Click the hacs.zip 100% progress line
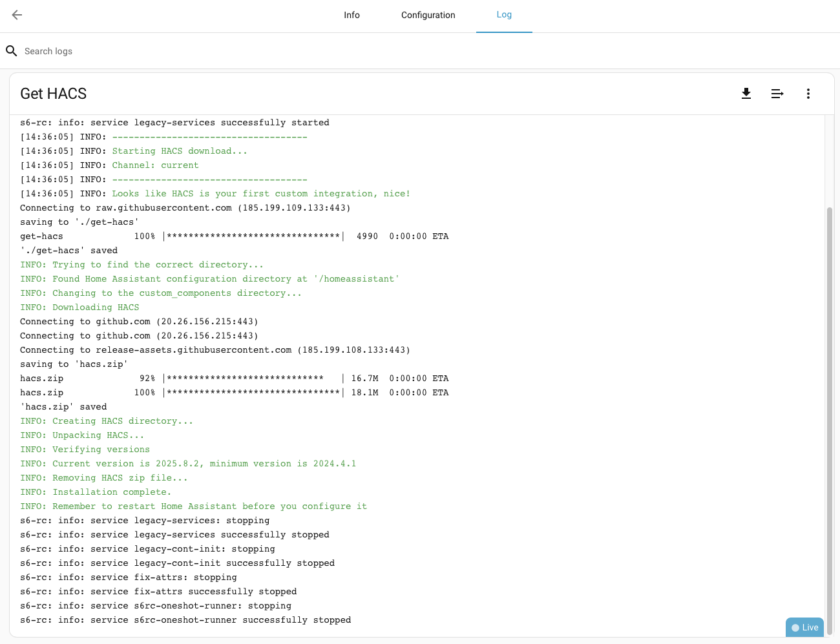The height and width of the screenshot is (644, 840). (x=235, y=393)
